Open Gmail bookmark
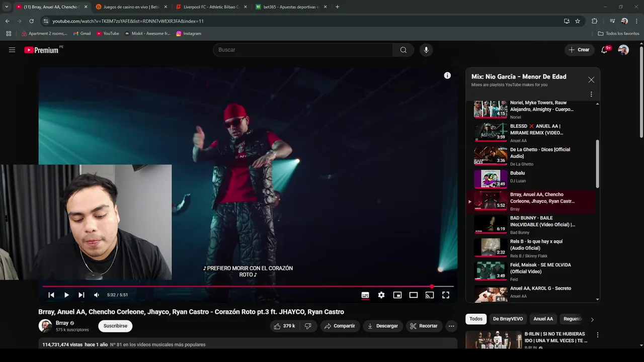Viewport: 644px width, 362px height. point(82,34)
